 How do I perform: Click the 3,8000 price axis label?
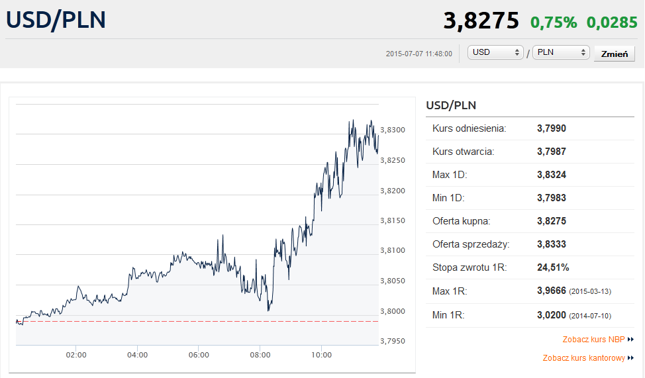[392, 311]
